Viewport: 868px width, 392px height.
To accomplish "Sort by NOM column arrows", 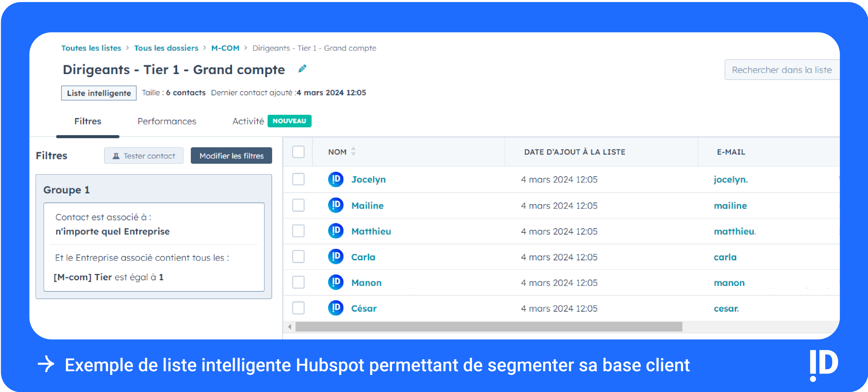I will [353, 151].
